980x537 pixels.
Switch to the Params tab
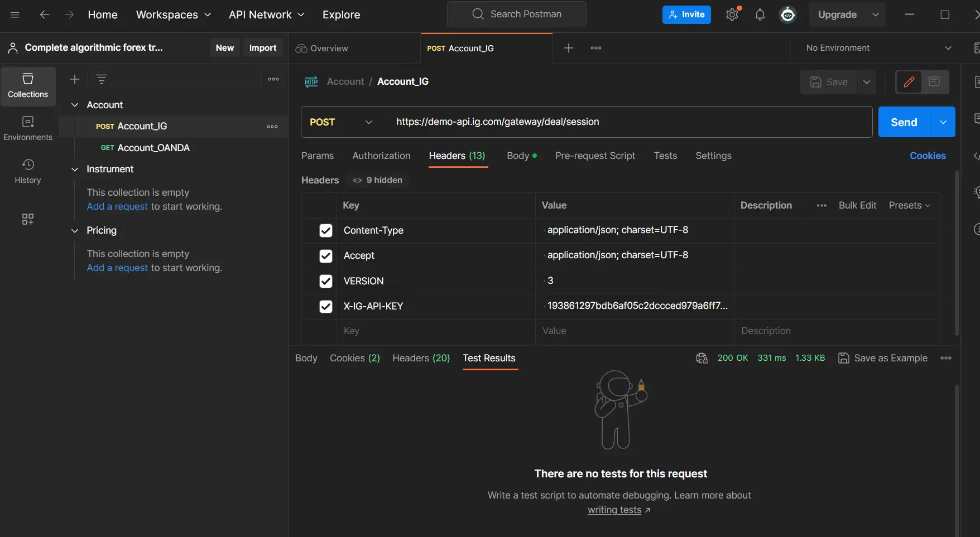click(318, 156)
